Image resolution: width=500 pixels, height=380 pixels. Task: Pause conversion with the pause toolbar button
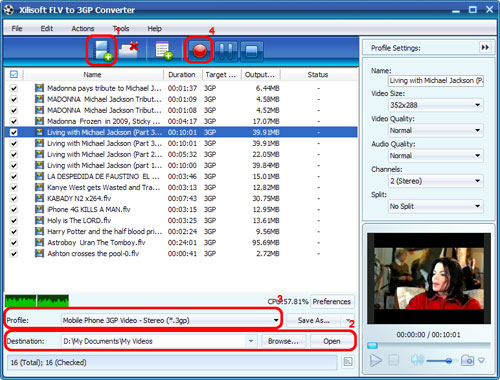(226, 51)
